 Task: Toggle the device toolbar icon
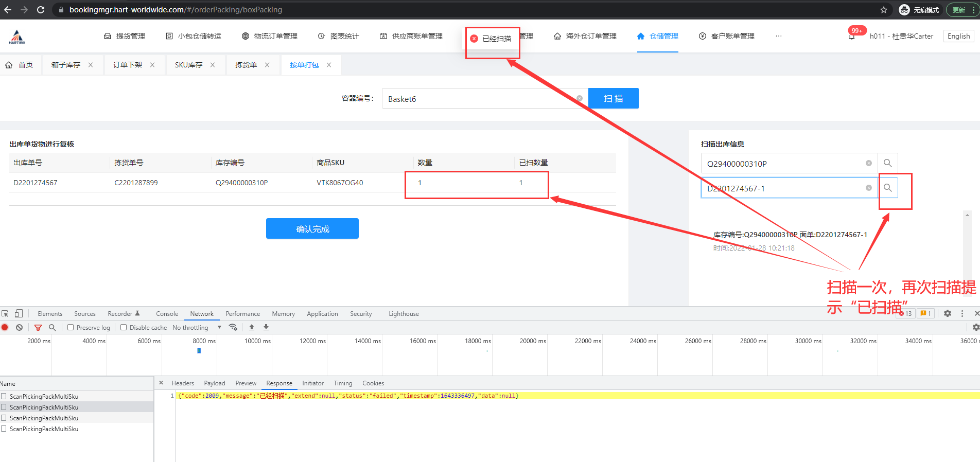coord(19,314)
